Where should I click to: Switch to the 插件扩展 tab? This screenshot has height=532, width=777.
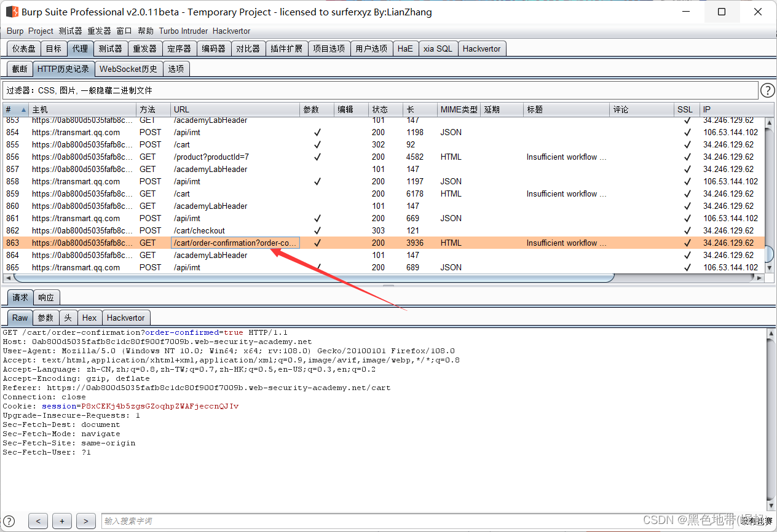coord(286,49)
